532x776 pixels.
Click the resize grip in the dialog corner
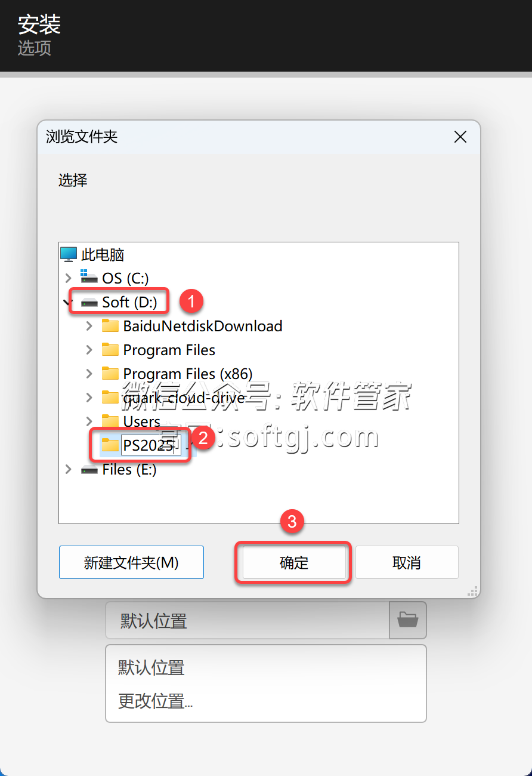pos(472,591)
